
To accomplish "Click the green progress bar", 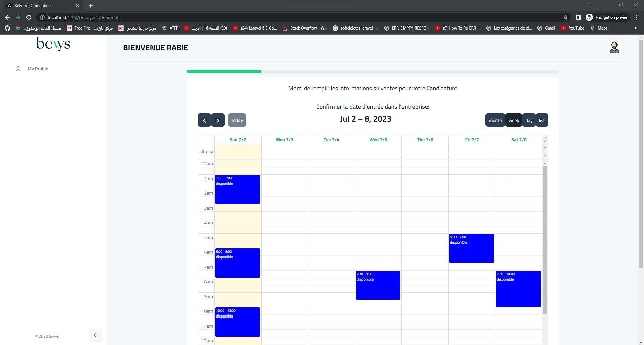I will pyautogui.click(x=224, y=71).
